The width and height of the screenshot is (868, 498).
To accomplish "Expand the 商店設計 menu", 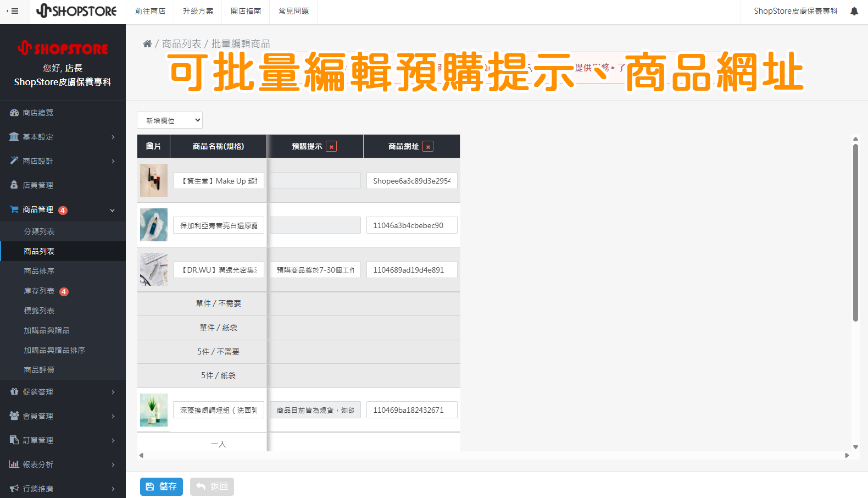I will click(x=63, y=161).
